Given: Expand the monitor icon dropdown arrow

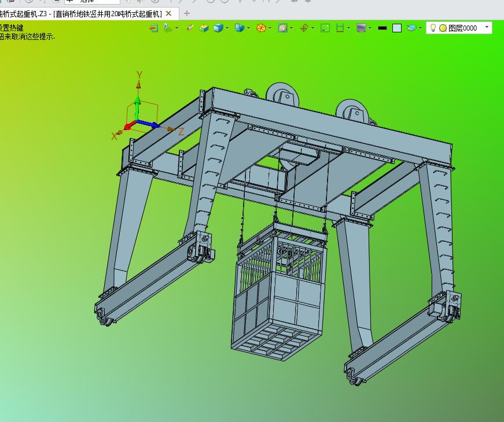Looking at the screenshot, I should point(370,28).
